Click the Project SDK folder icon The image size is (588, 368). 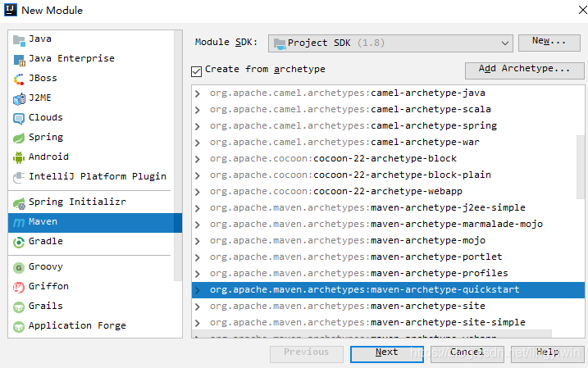(x=280, y=43)
